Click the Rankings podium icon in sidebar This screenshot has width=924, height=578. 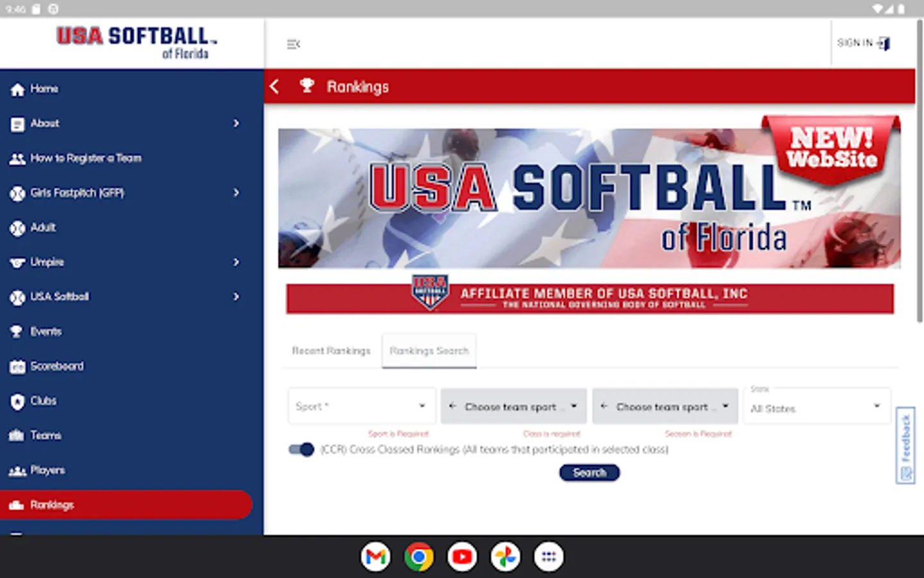coord(17,505)
